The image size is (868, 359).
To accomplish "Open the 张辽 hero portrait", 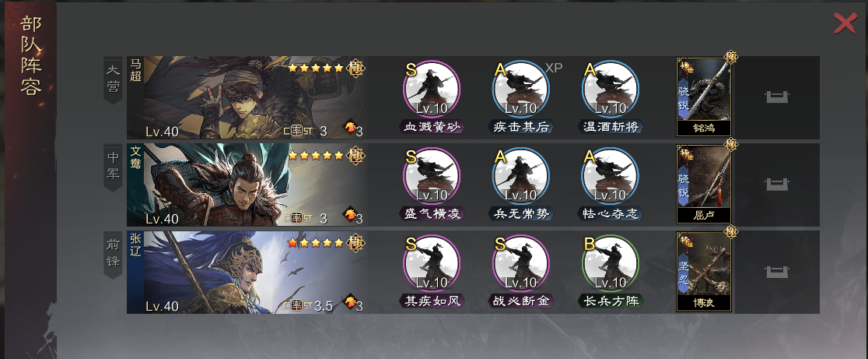I will tap(247, 272).
